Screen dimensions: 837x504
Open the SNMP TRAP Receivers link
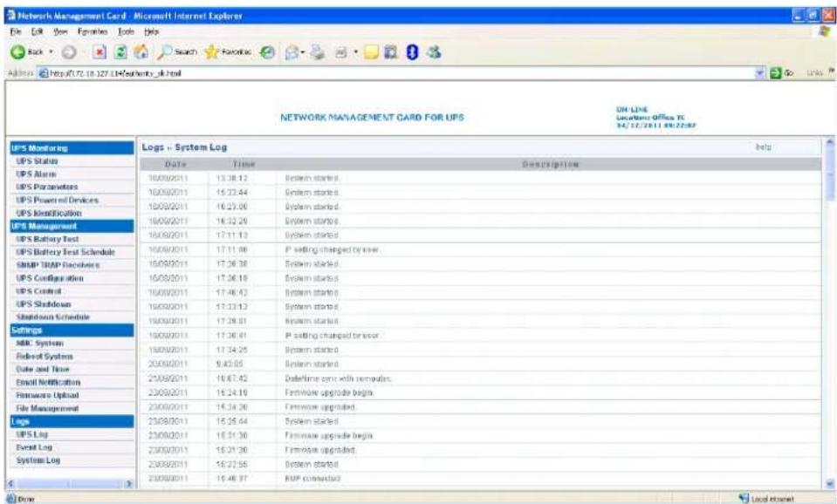pos(58,265)
